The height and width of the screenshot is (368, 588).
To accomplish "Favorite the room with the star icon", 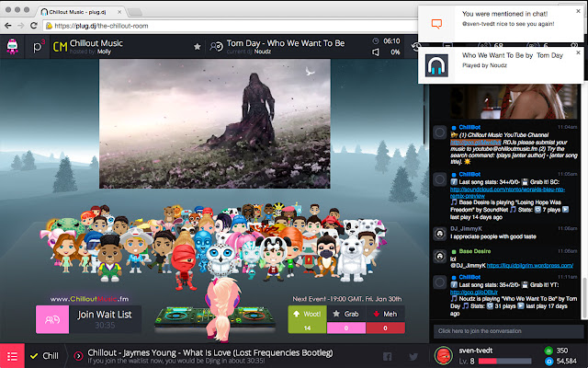I will (198, 47).
